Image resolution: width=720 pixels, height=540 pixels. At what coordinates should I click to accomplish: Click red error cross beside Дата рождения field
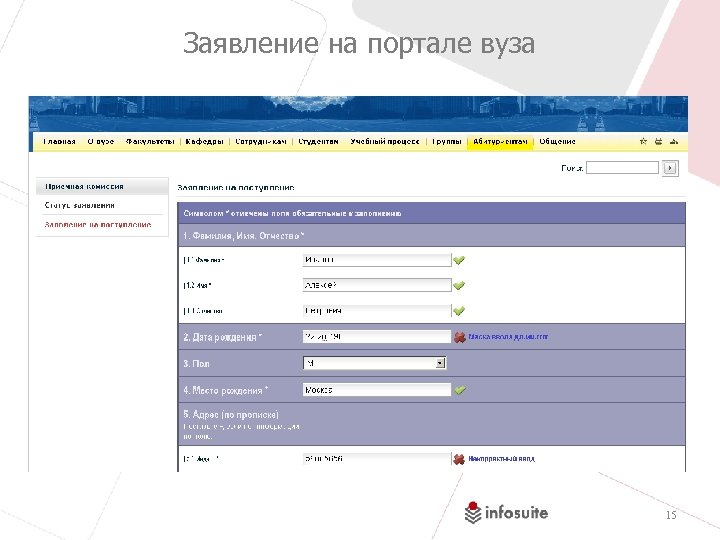460,338
